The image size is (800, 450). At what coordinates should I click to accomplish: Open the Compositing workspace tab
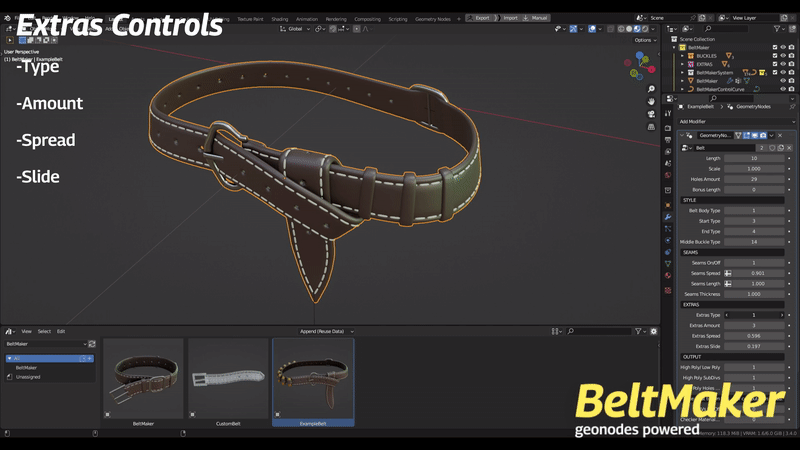[x=367, y=19]
